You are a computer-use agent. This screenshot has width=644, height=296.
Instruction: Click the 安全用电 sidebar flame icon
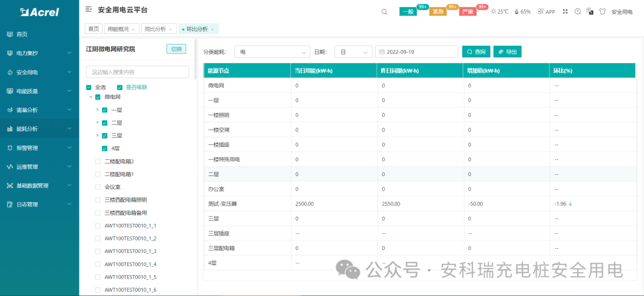(x=10, y=72)
